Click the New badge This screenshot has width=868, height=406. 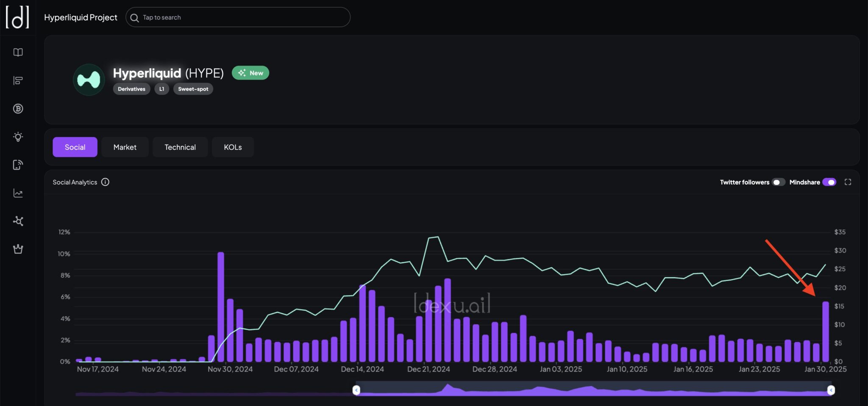pyautogui.click(x=250, y=73)
